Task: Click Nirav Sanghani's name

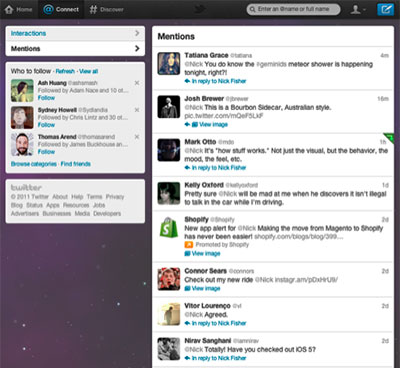Action: click(x=208, y=340)
